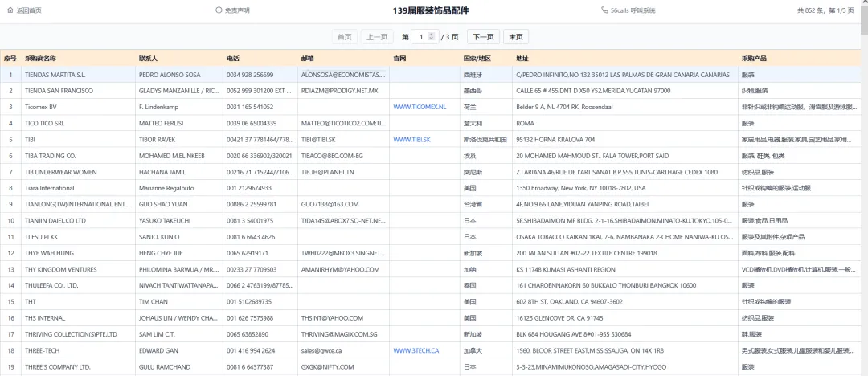This screenshot has width=868, height=376.
Task: Click phone number 0065 63852890
Action: [248, 334]
